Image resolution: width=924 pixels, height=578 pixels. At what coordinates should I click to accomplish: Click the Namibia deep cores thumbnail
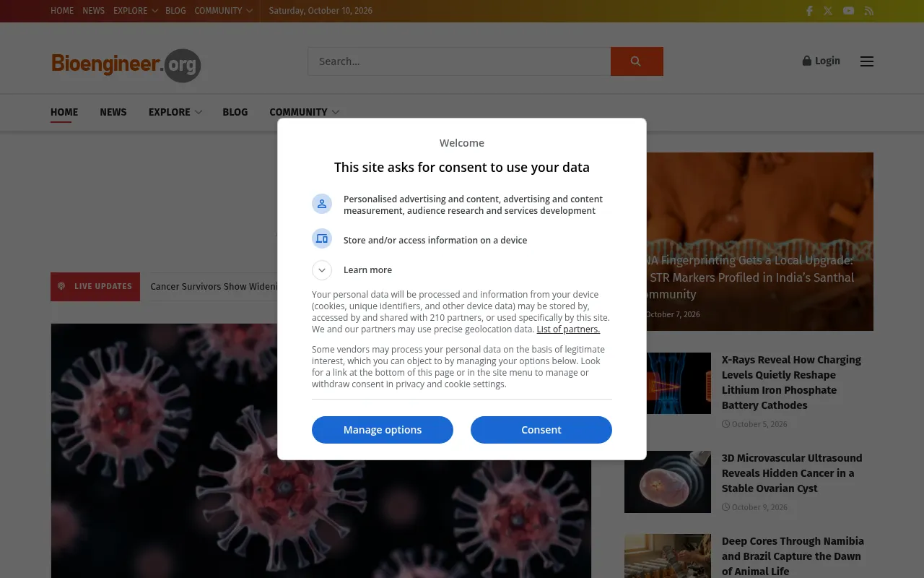point(668,556)
